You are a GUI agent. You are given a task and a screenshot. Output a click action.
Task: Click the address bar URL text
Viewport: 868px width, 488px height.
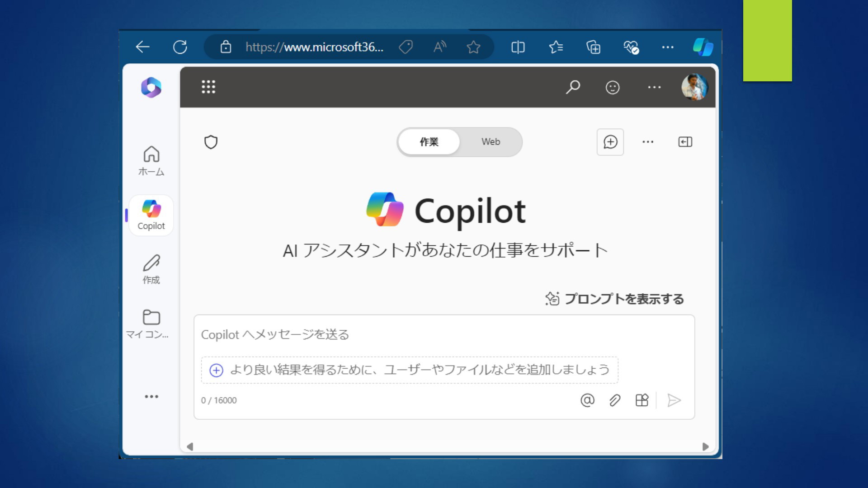coord(315,47)
